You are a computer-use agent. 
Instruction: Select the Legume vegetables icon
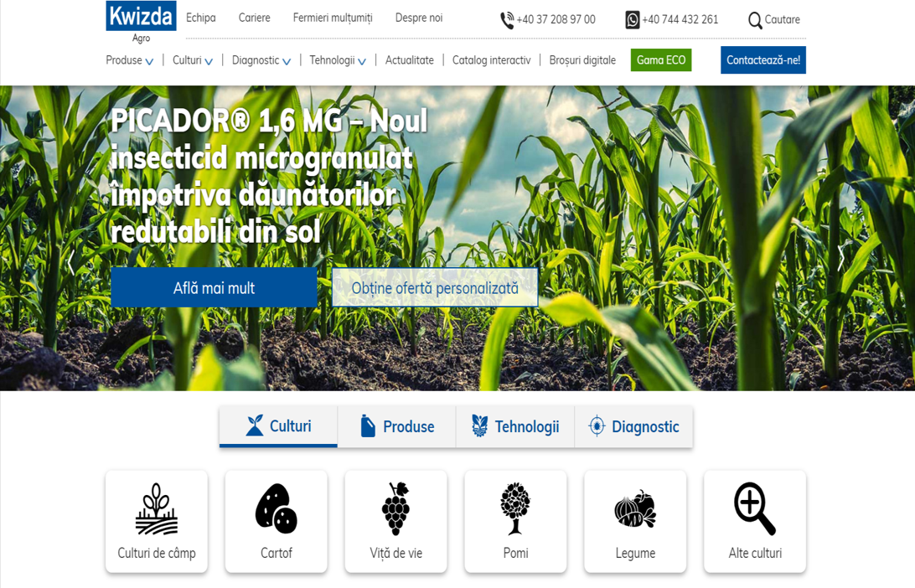[x=635, y=509]
